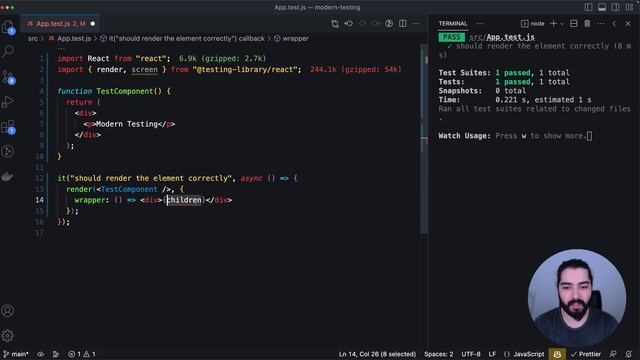Click the go-to-previous-commit icon in editor toolbar
This screenshot has height=360, width=640.
point(349,24)
